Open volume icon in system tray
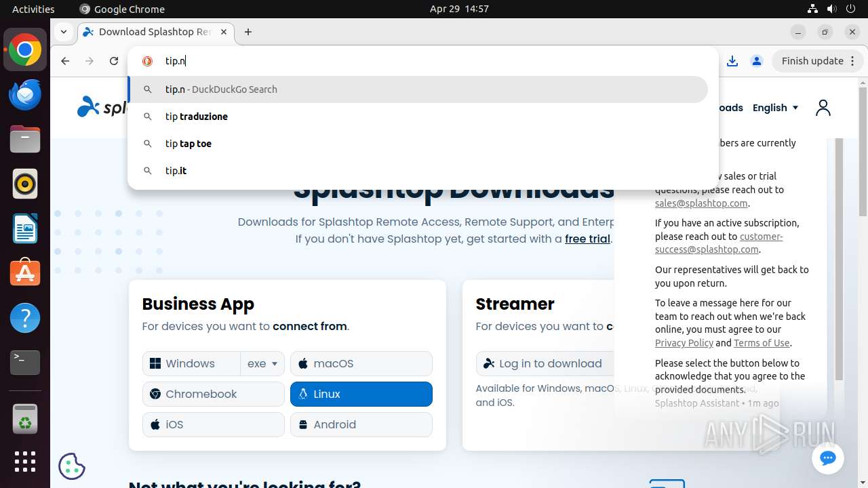This screenshot has height=488, width=868. coord(831,9)
